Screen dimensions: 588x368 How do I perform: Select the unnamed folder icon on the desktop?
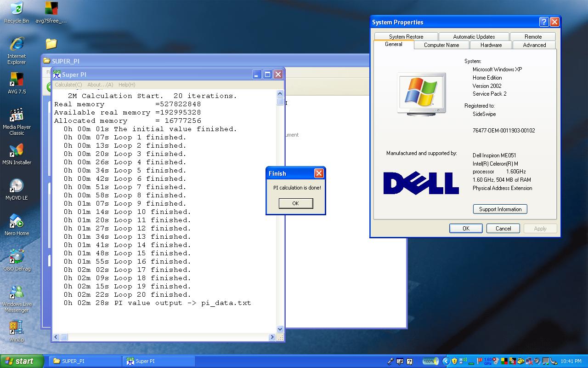pos(51,44)
